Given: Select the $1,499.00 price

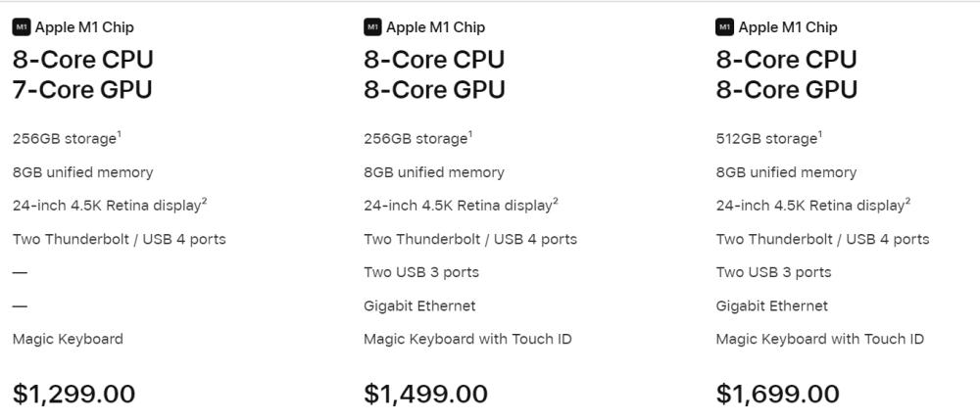Looking at the screenshot, I should point(425,394).
